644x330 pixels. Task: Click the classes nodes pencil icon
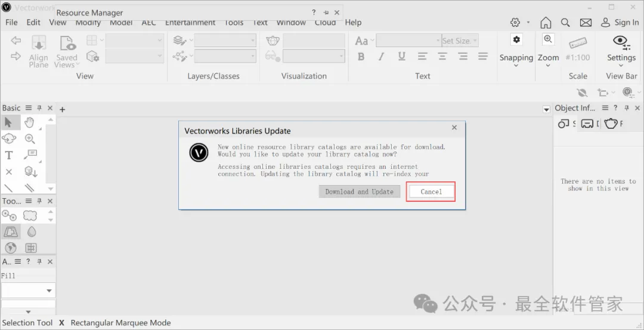pyautogui.click(x=179, y=56)
